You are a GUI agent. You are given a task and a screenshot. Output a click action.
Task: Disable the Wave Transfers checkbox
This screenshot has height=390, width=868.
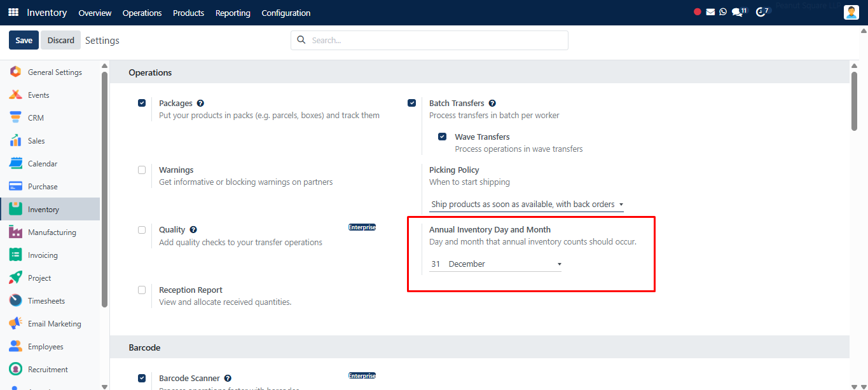[x=442, y=137]
